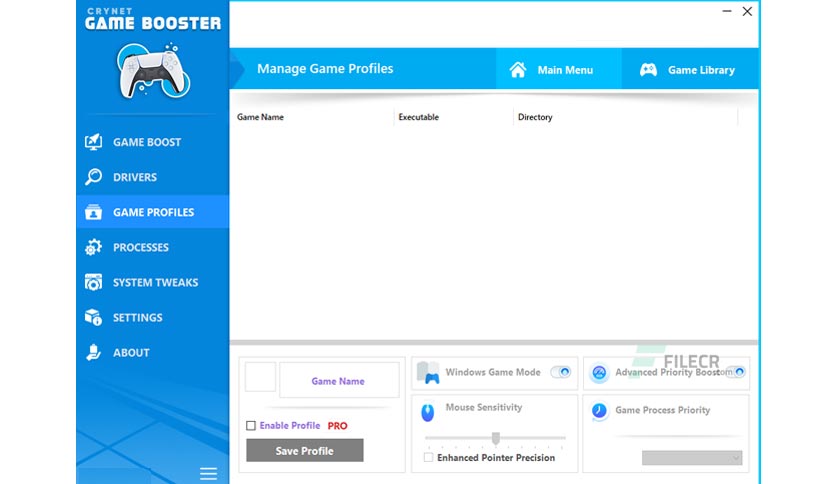Select Game Profiles in sidebar
The image size is (836, 484).
coord(153,212)
